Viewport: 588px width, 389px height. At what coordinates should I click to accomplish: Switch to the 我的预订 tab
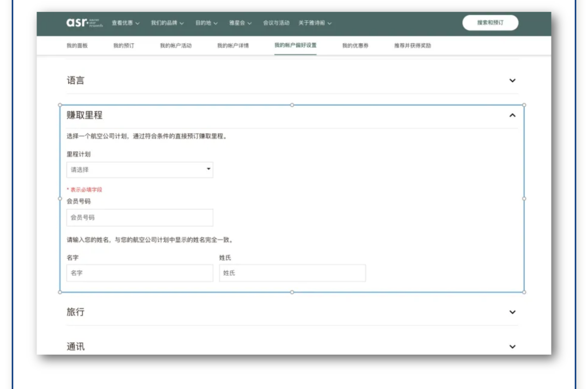(x=124, y=45)
